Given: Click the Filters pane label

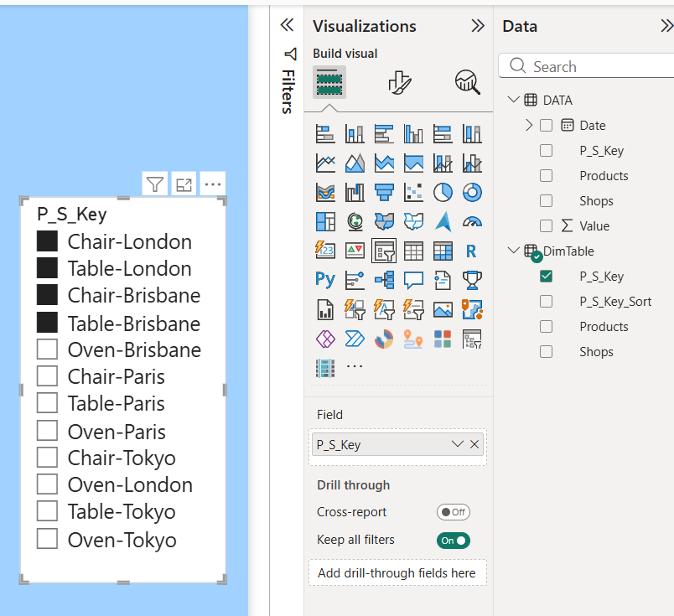Looking at the screenshot, I should pyautogui.click(x=288, y=91).
